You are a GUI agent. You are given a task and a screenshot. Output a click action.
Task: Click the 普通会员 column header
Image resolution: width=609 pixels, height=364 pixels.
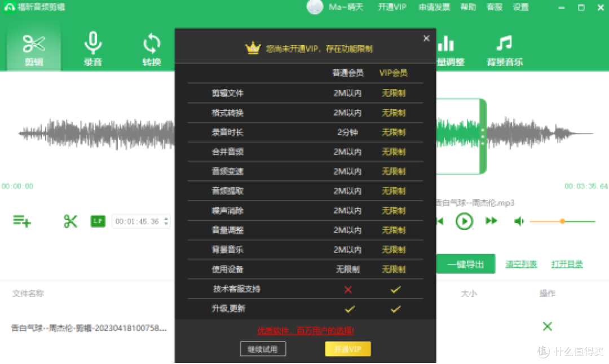347,73
